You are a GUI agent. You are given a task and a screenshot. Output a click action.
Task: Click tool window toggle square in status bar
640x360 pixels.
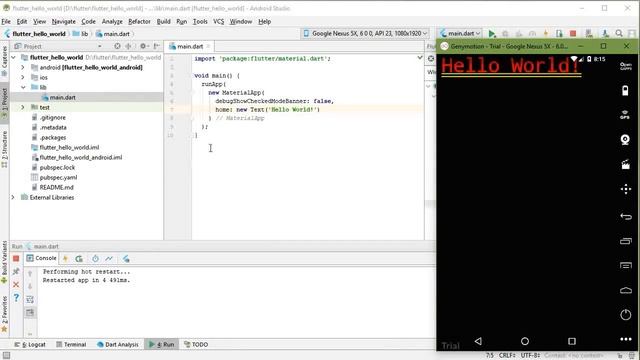pyautogui.click(x=6, y=356)
